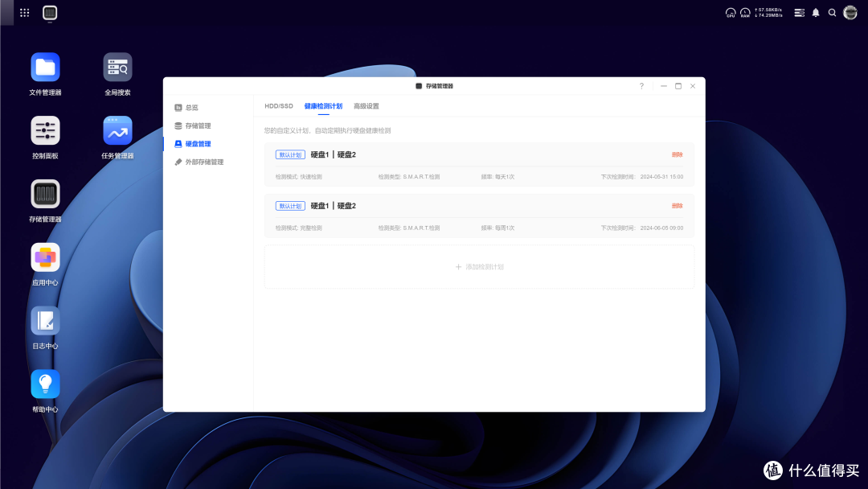Viewport: 868px width, 489px height.
Task: Click the Storage Manager taskbar icon
Action: (x=50, y=12)
